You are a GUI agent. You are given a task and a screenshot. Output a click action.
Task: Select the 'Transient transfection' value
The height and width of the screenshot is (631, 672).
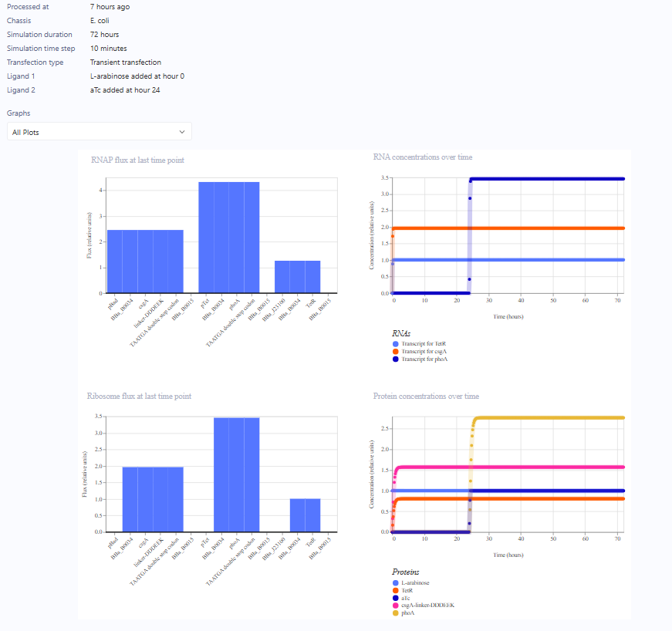pyautogui.click(x=126, y=62)
